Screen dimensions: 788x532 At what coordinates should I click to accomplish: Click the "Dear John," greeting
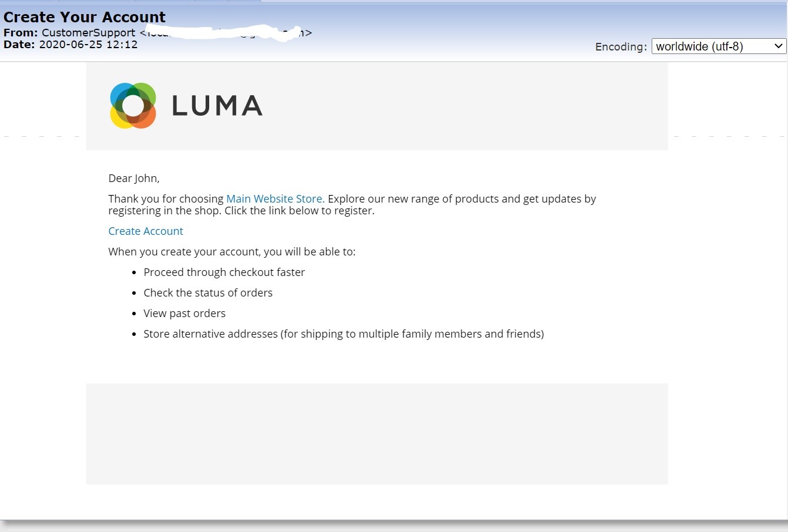point(134,179)
